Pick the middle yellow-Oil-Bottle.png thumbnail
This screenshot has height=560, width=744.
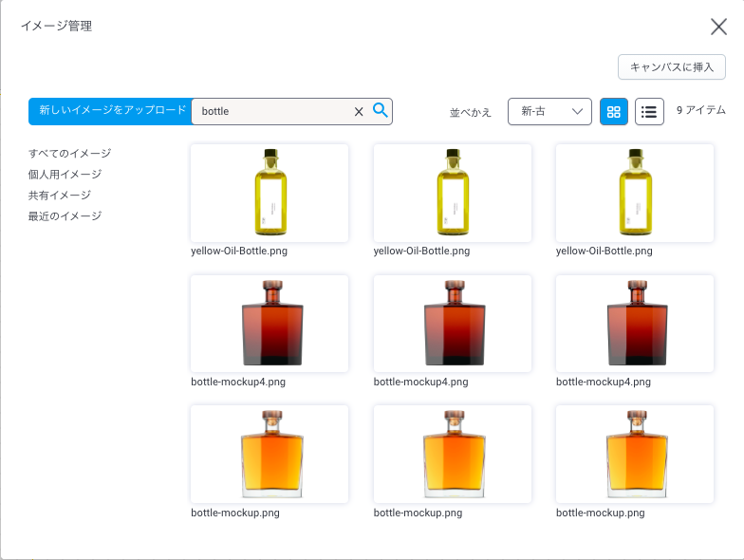[x=452, y=193]
